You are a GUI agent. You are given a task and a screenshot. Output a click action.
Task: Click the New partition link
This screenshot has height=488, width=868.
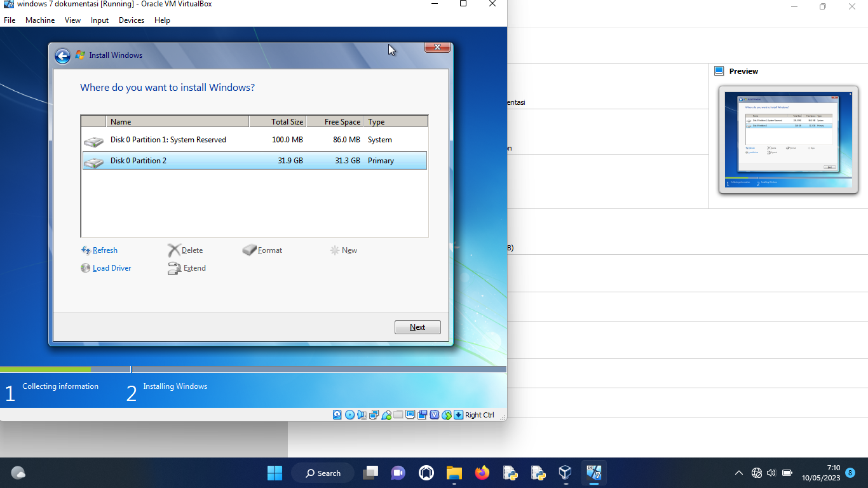coord(349,250)
